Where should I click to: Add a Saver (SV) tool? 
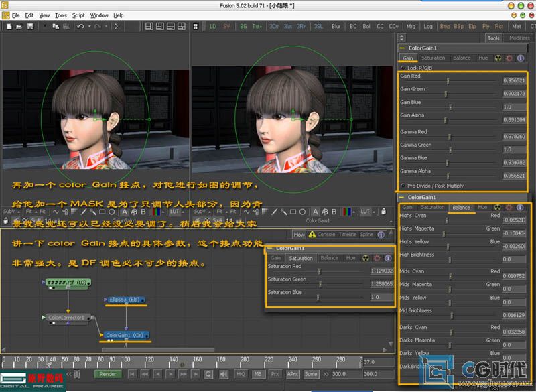click(x=226, y=27)
